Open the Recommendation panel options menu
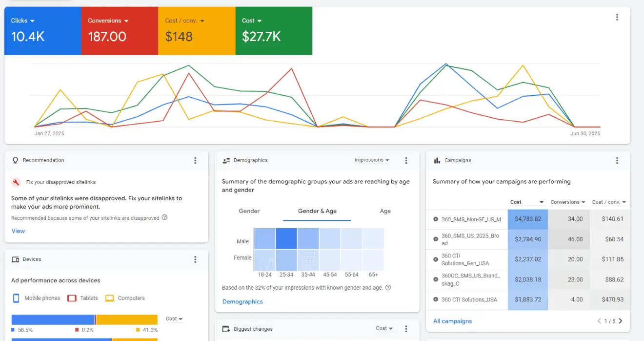 (195, 160)
